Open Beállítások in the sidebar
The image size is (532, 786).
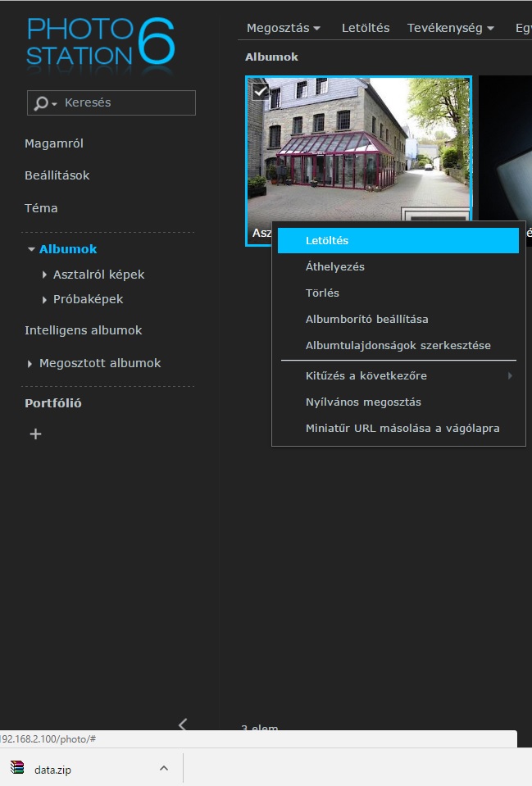click(x=57, y=175)
